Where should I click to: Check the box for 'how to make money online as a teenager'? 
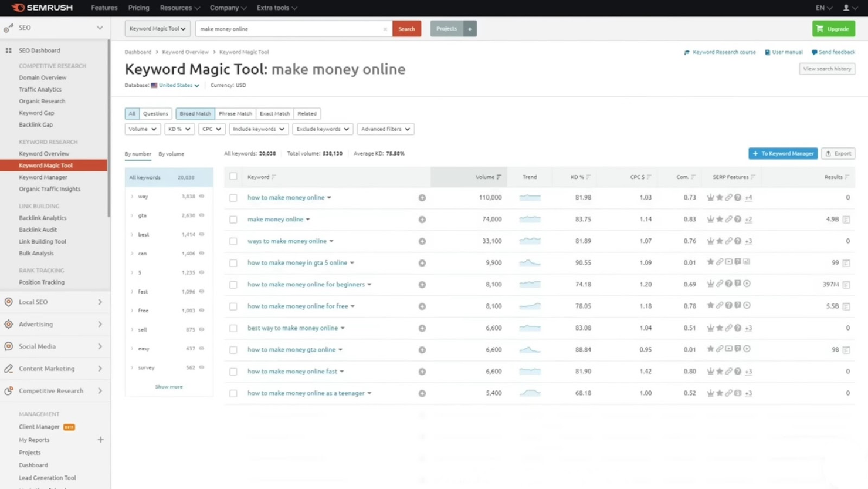[233, 393]
